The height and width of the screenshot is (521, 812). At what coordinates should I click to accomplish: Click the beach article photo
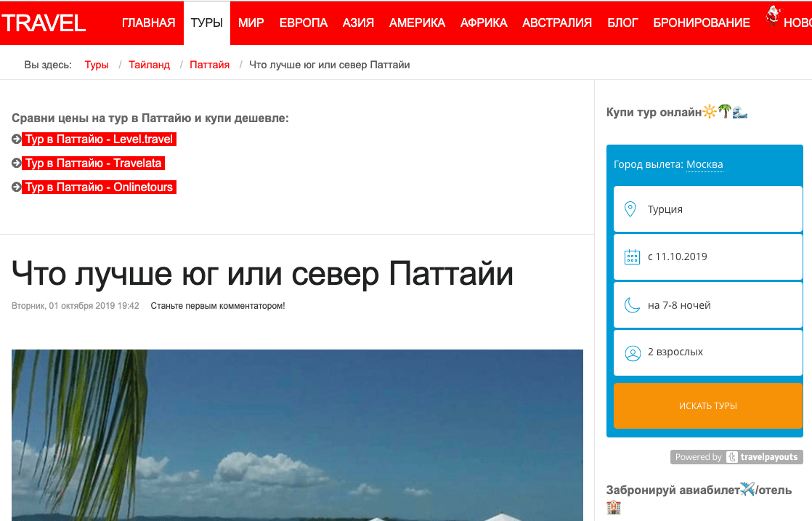point(297,435)
